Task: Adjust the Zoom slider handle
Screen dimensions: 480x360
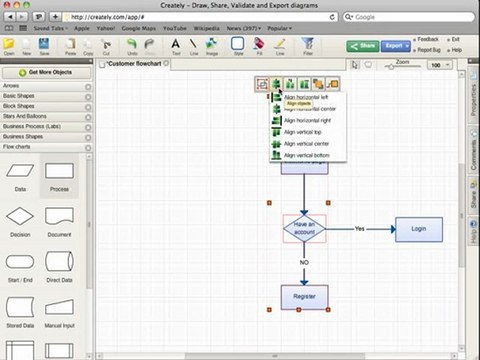Action: click(x=391, y=67)
